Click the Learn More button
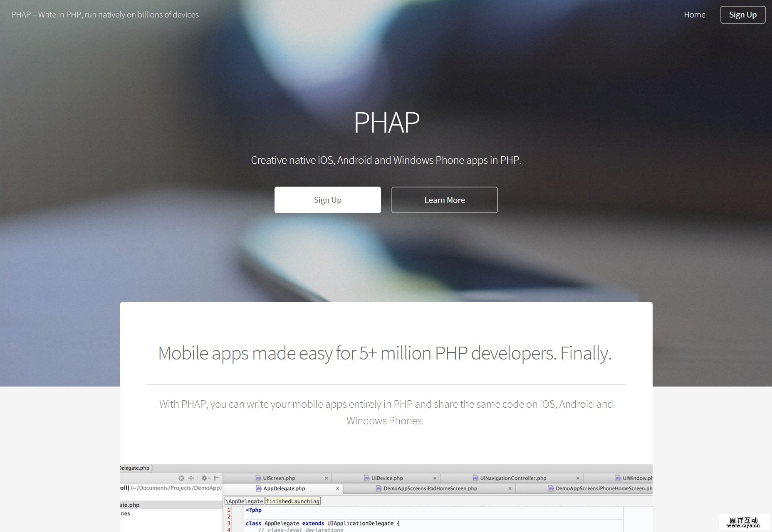This screenshot has height=532, width=772. click(x=444, y=199)
